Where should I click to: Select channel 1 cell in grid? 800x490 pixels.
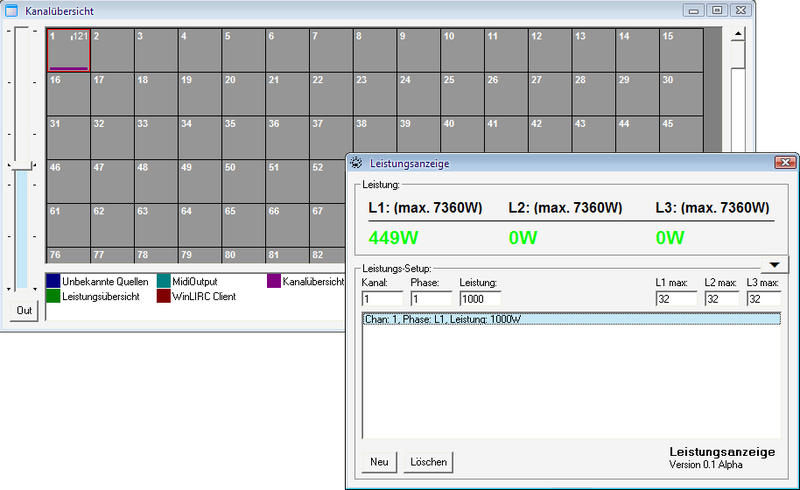tap(68, 49)
